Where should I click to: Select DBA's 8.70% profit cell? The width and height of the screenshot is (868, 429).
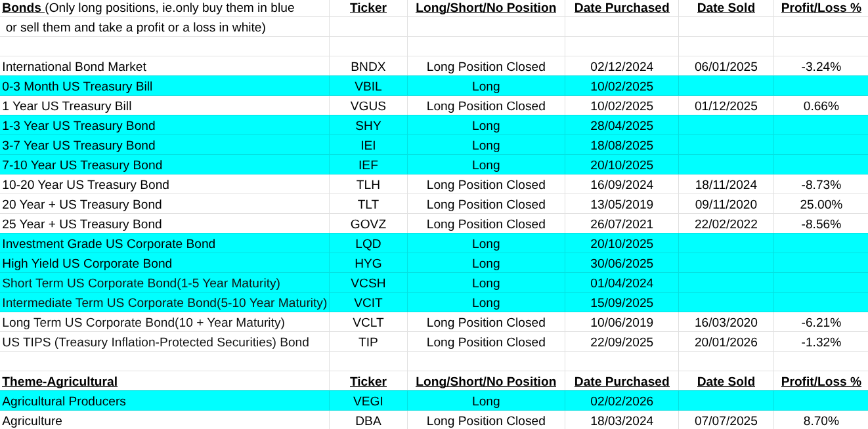pyautogui.click(x=821, y=421)
